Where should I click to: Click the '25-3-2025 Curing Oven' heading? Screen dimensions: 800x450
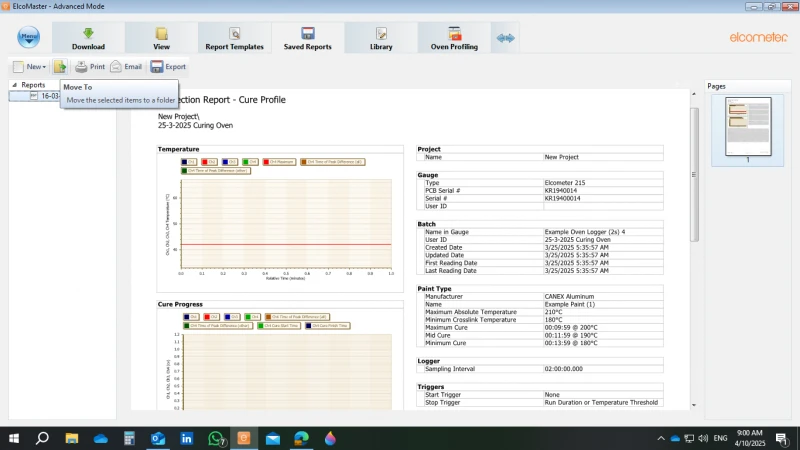coord(195,126)
